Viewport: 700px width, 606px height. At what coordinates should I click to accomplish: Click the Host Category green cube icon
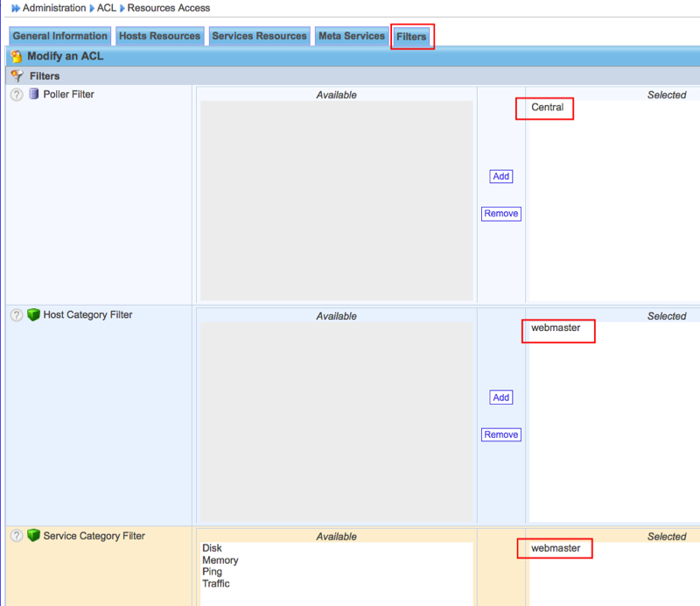click(x=34, y=315)
